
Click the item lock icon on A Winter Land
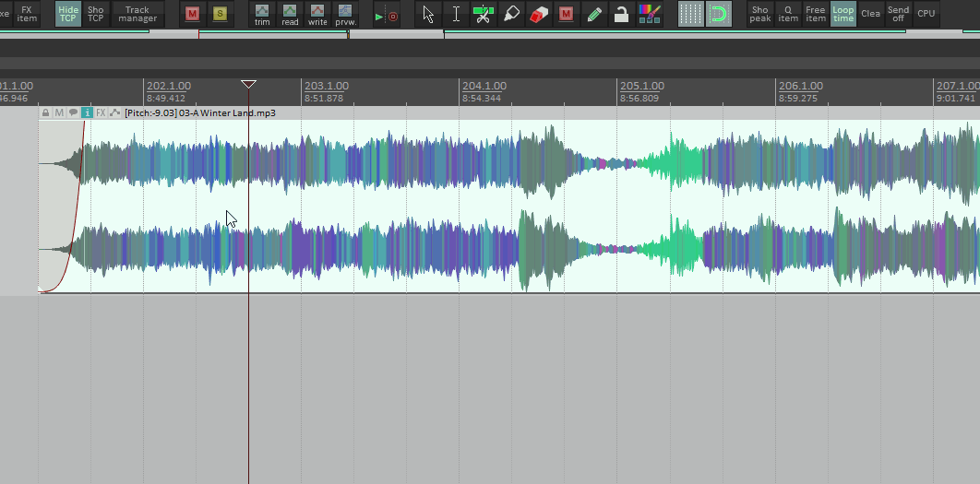coord(45,113)
